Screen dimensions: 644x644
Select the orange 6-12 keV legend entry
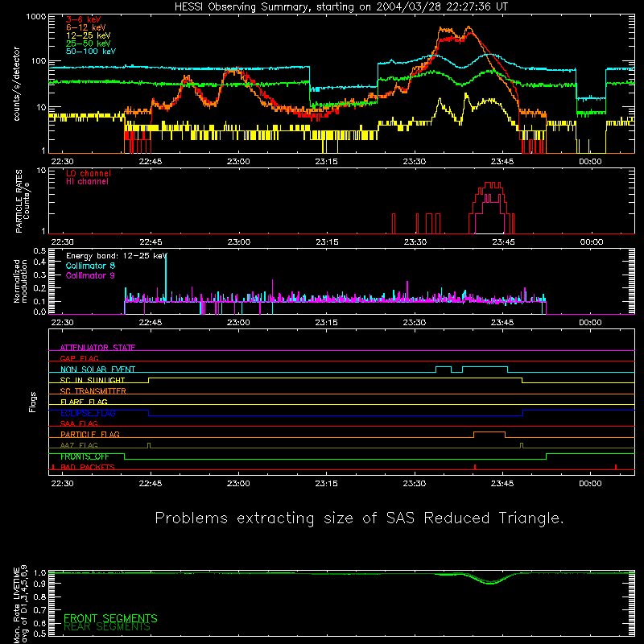[86, 27]
